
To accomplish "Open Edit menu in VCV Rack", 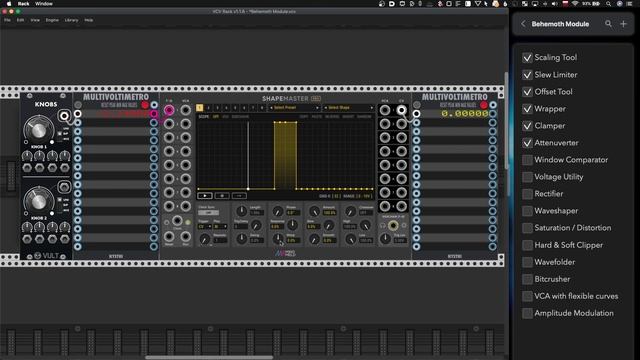I will click(x=20, y=20).
